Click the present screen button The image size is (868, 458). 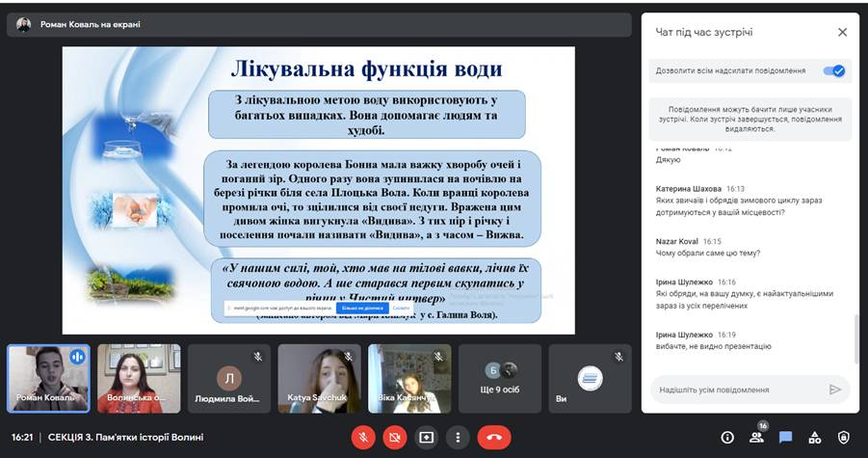[x=426, y=437]
